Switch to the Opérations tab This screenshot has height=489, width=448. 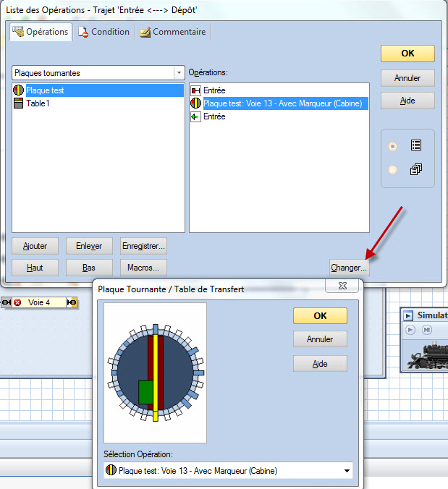click(x=41, y=32)
